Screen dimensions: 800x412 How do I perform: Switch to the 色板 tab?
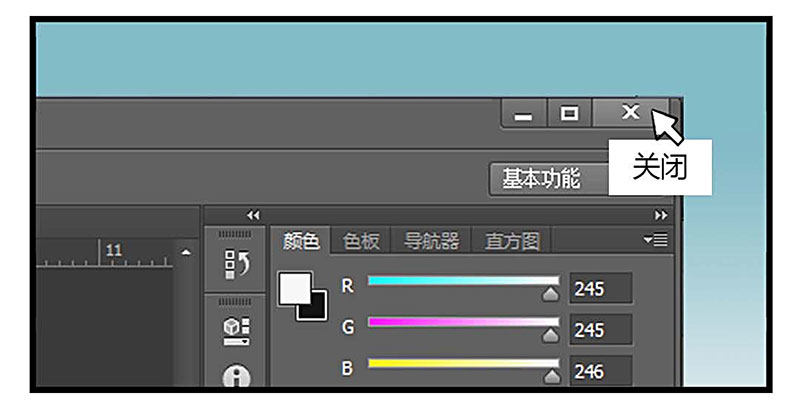click(x=361, y=241)
